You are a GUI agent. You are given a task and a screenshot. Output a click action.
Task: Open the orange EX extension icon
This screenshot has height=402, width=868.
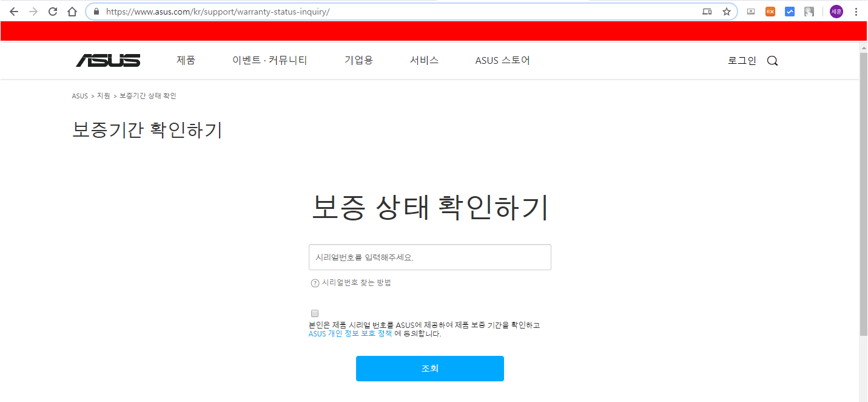[770, 12]
